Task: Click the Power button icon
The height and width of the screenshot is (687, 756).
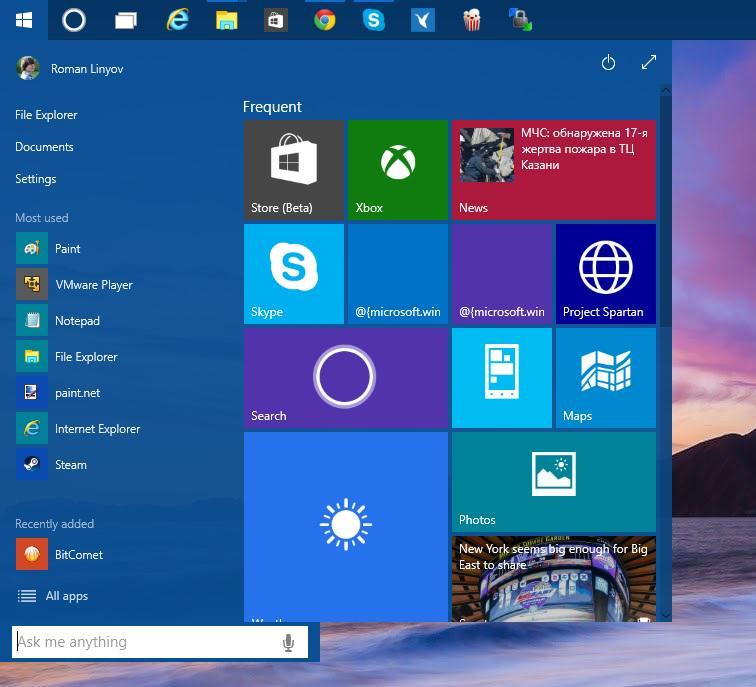Action: [x=608, y=63]
